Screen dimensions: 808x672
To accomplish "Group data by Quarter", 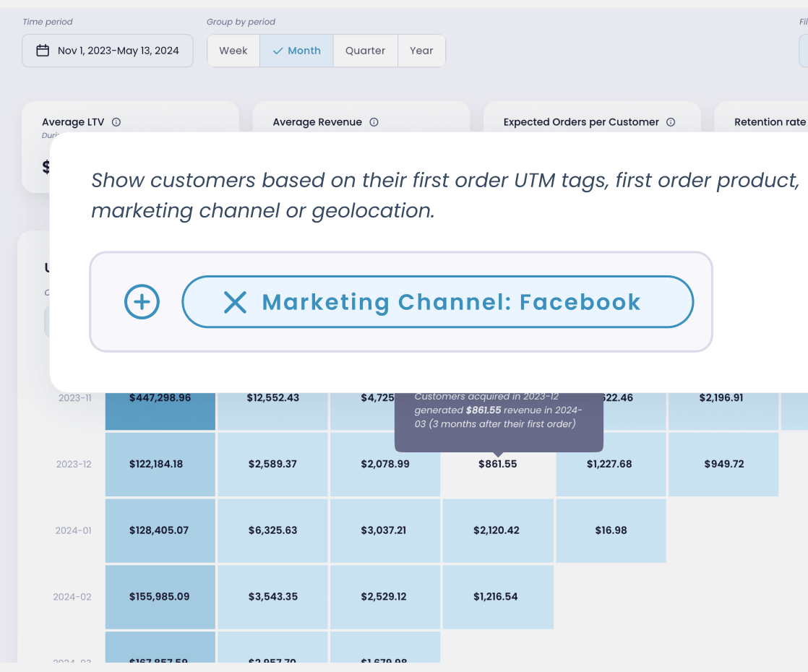I will pyautogui.click(x=366, y=51).
